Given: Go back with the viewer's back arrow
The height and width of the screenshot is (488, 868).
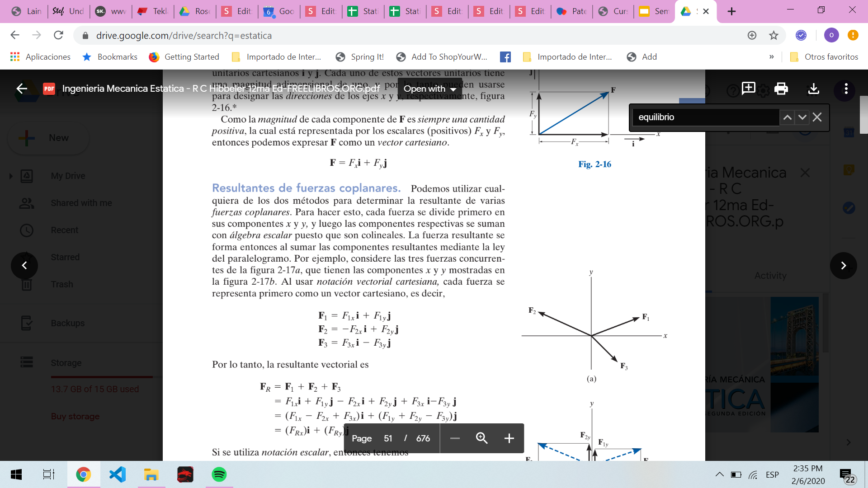Looking at the screenshot, I should pyautogui.click(x=22, y=89).
